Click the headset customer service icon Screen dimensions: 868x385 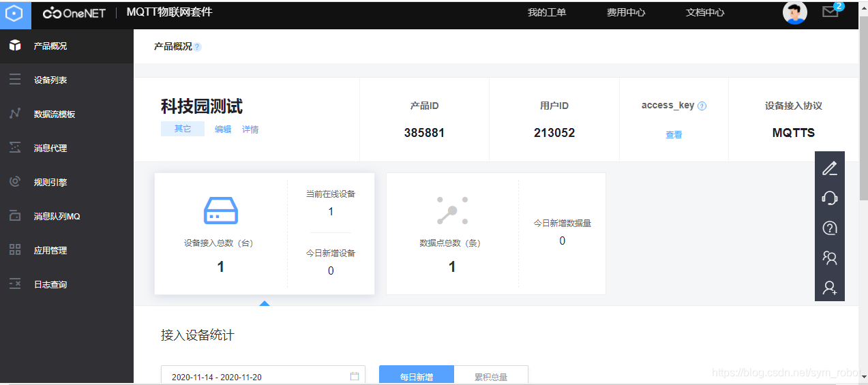pyautogui.click(x=830, y=198)
